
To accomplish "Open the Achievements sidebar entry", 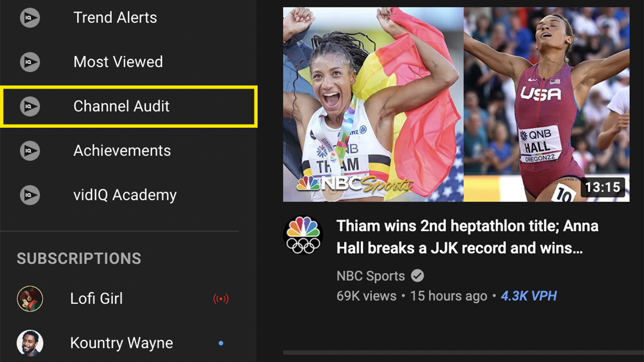I will [x=122, y=150].
